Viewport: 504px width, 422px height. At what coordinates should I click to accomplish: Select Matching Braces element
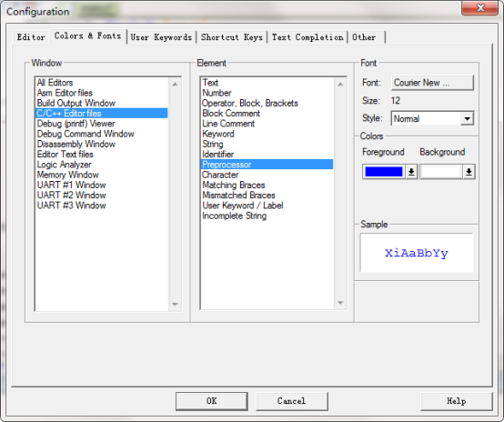click(267, 185)
